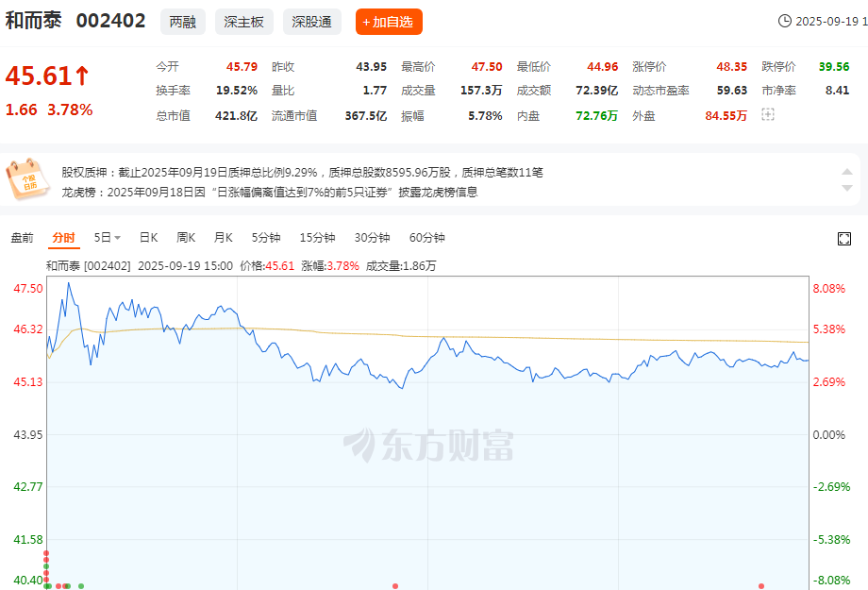Switch to the 15分钟 chart
The height and width of the screenshot is (590, 868).
[x=317, y=238]
